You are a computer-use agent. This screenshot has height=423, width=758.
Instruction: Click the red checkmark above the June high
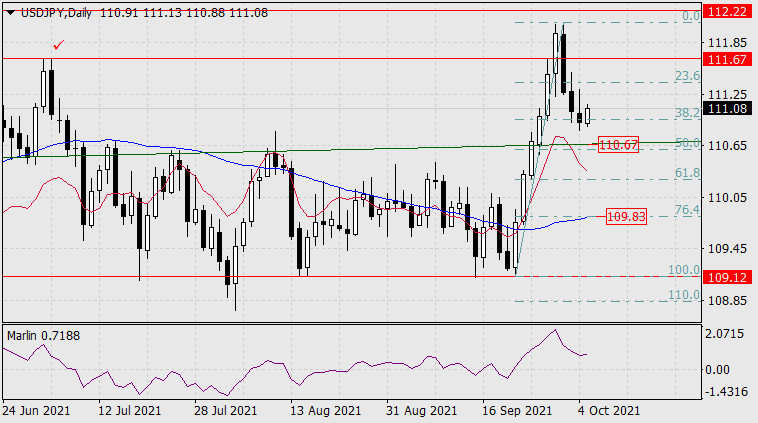click(58, 45)
